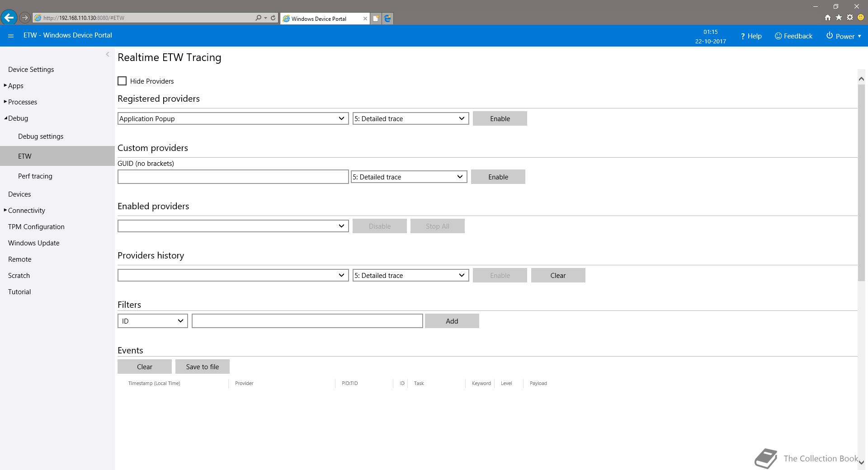This screenshot has width=868, height=470.
Task: Expand the Apps section
Action: point(14,85)
